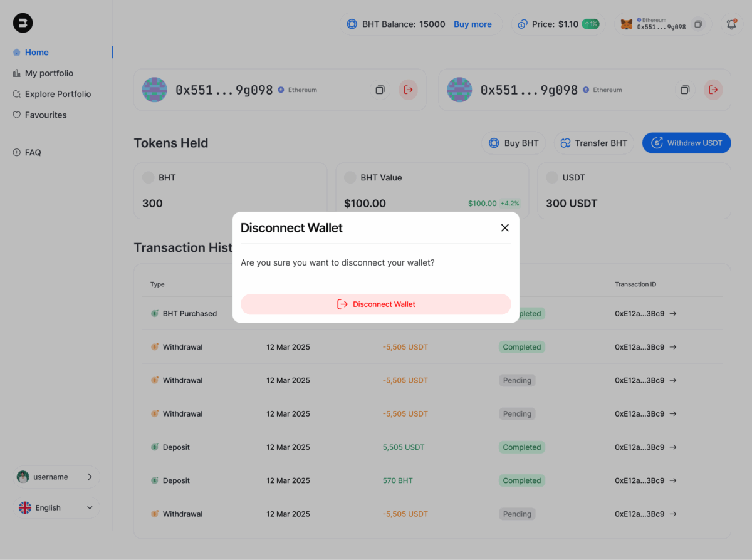Click the disconnect icon on first wallet card
This screenshot has height=560, width=752.
point(409,90)
